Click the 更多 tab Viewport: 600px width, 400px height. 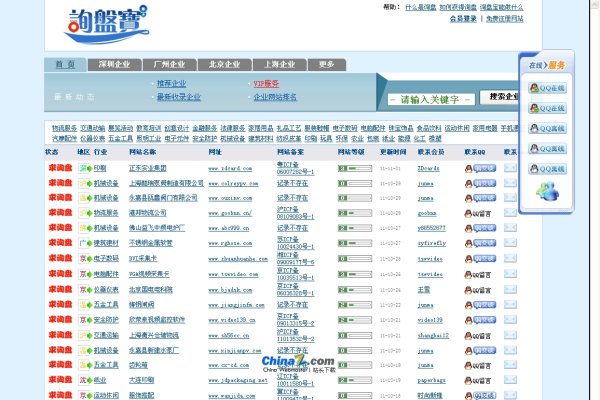(x=327, y=65)
